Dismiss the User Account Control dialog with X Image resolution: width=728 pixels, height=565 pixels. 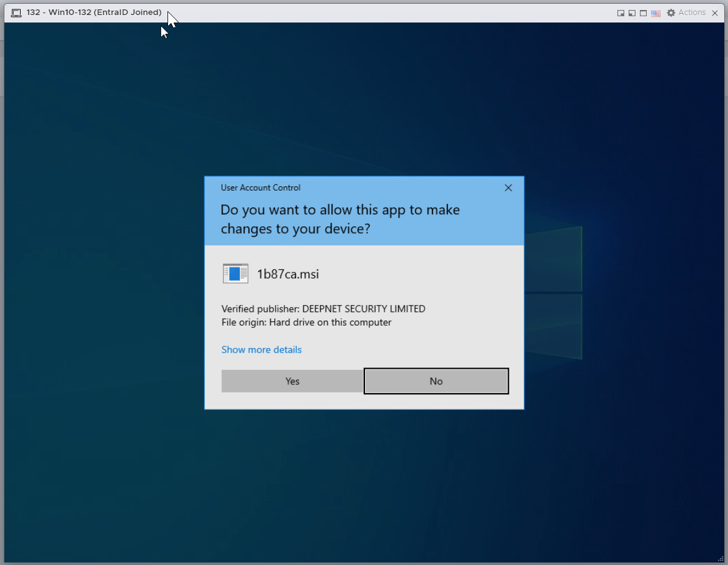point(508,187)
